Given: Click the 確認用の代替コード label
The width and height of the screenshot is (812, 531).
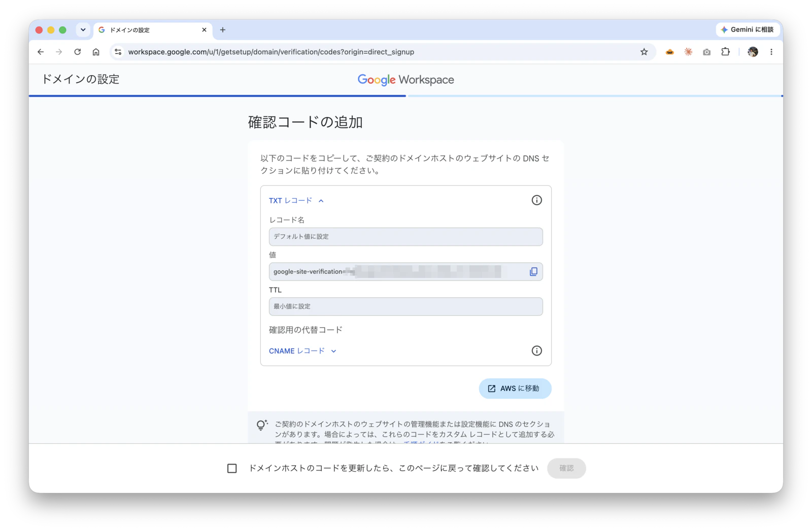Looking at the screenshot, I should (306, 330).
